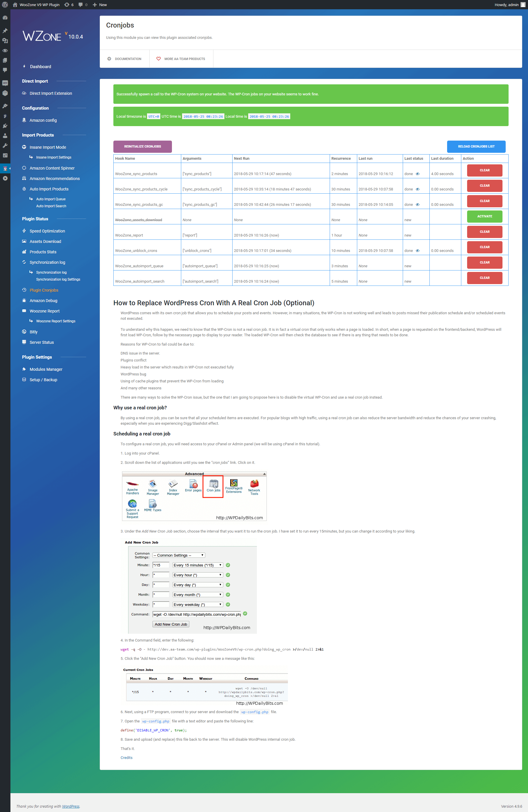Viewport: 528px width, 812px height.
Task: View status details eye for WooZone_unblock_crons
Action: (x=418, y=251)
